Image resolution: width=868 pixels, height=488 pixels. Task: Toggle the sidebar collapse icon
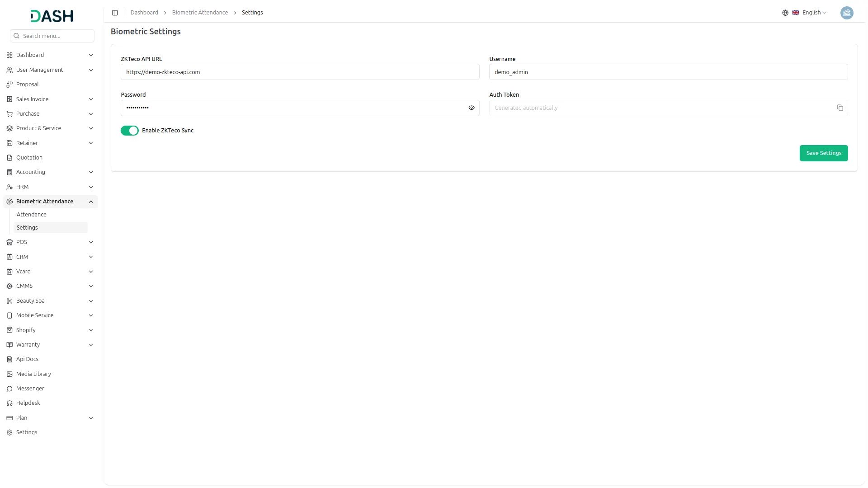(x=115, y=13)
